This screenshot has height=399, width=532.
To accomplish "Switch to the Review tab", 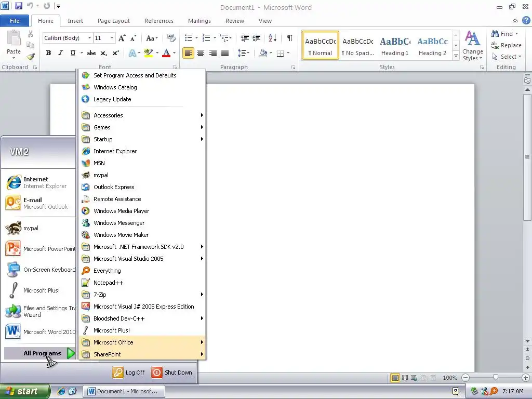I will click(x=235, y=21).
